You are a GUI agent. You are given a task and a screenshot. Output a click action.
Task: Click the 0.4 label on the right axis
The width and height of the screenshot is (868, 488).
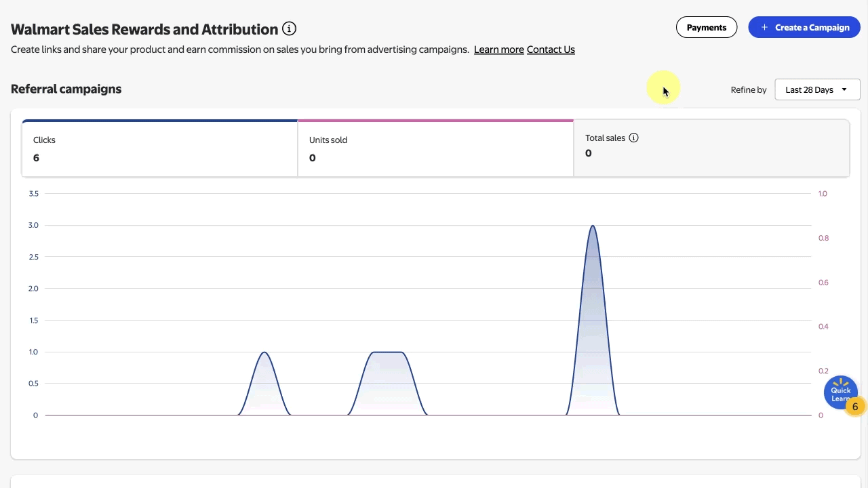click(823, 327)
